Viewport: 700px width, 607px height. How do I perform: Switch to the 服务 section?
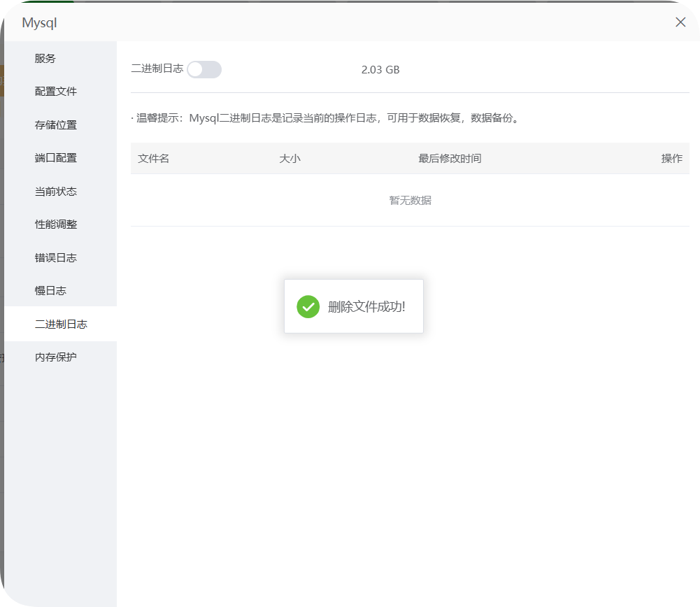point(45,58)
